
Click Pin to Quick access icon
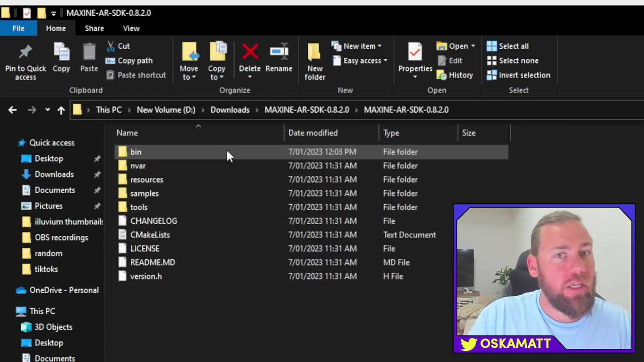[x=25, y=52]
